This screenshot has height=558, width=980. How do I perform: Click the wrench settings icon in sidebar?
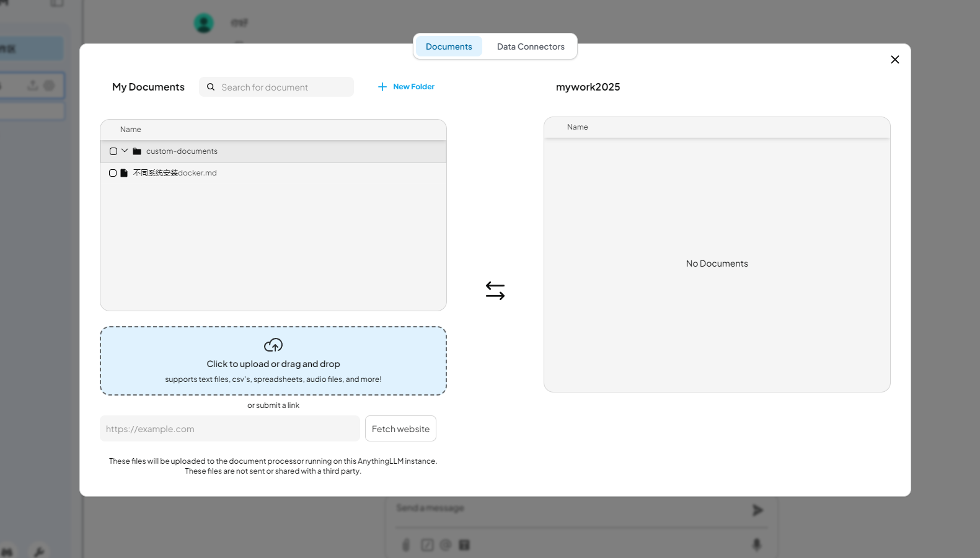(38, 552)
